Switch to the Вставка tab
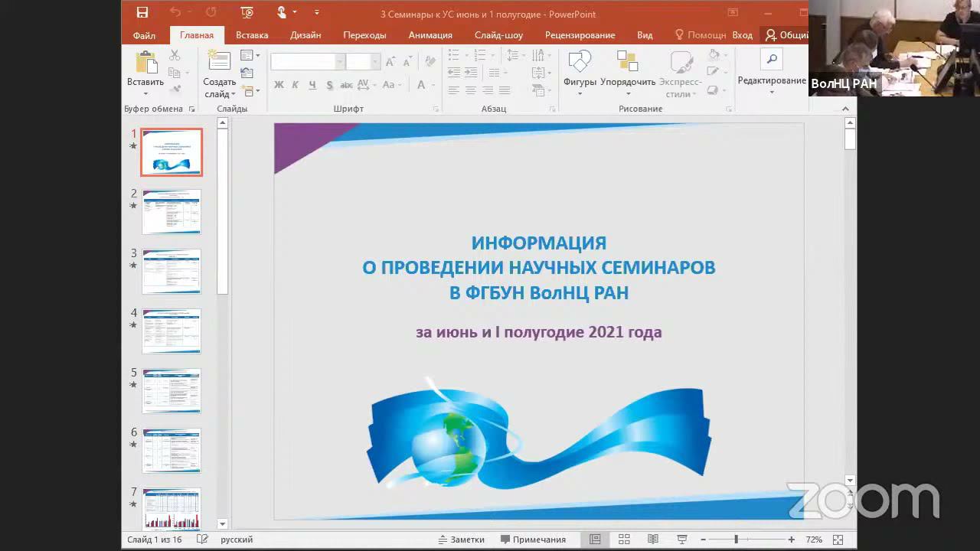 coord(252,35)
